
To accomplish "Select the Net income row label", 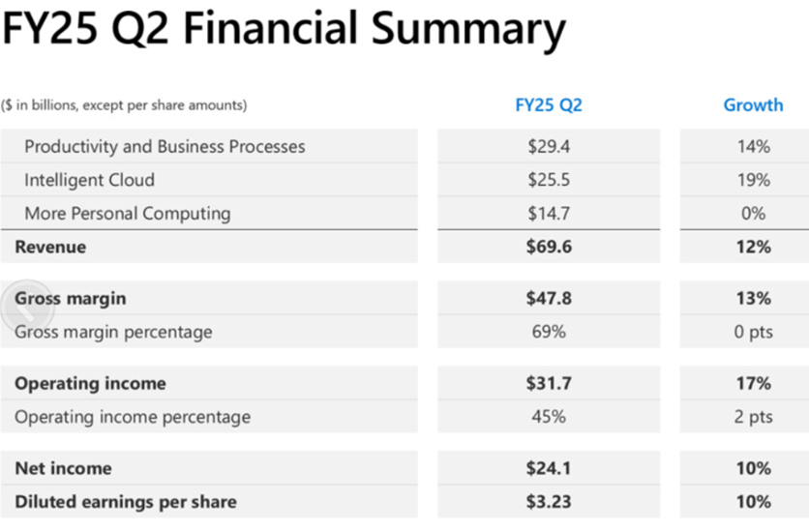I will (x=63, y=468).
